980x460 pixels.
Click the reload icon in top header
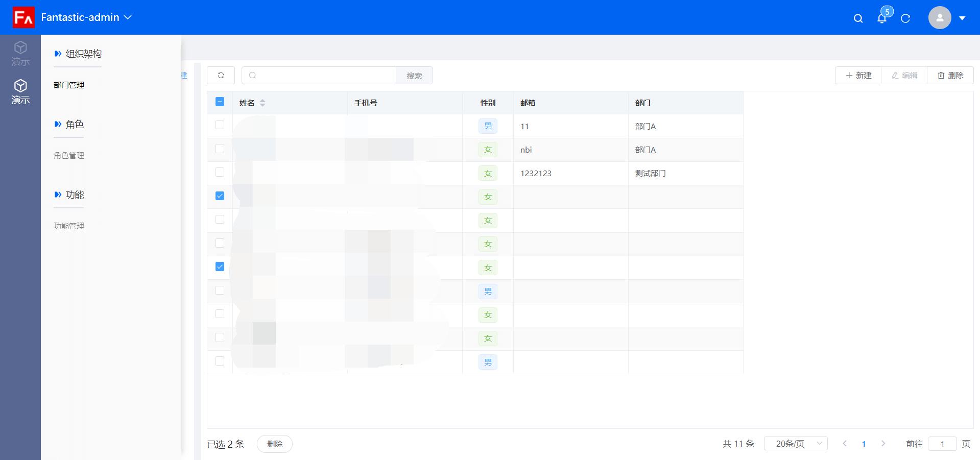905,18
